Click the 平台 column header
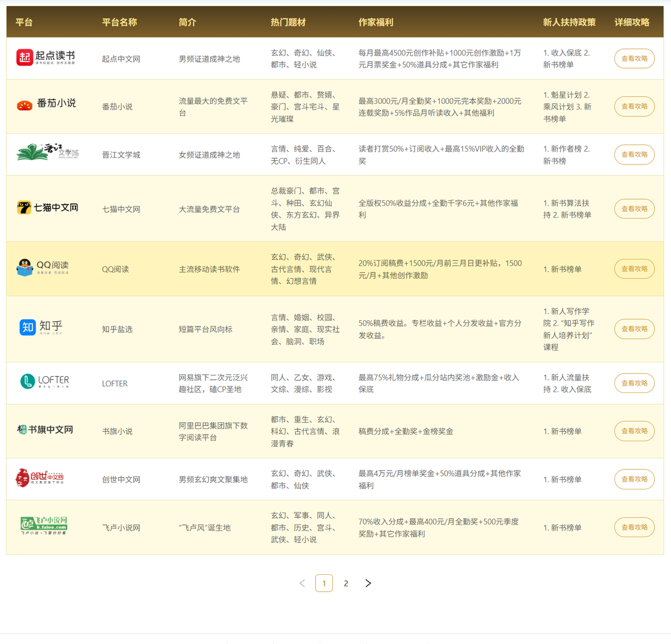This screenshot has width=671, height=644. pos(24,22)
